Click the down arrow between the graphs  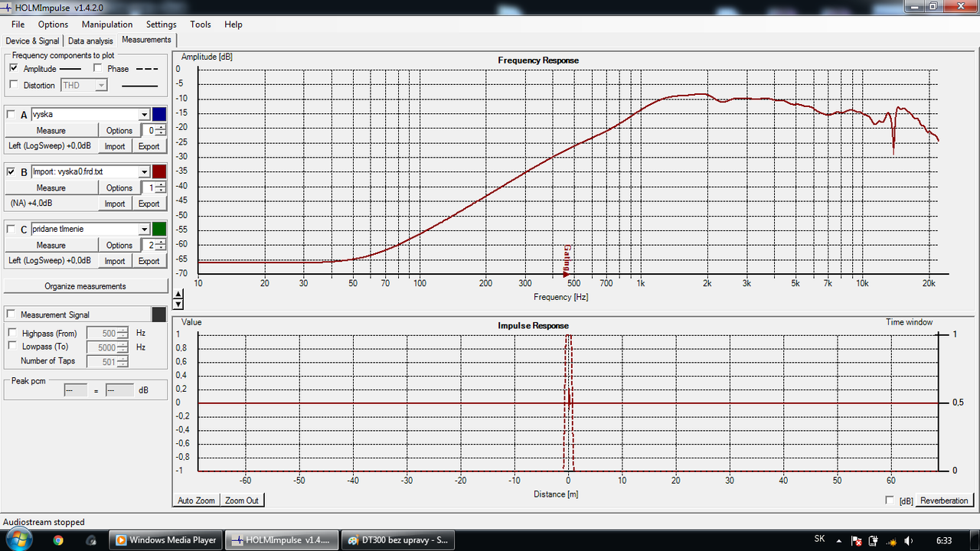pyautogui.click(x=178, y=303)
